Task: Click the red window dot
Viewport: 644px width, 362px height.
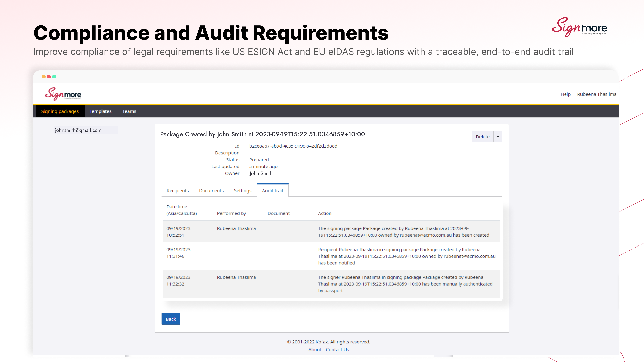Action: tap(49, 76)
